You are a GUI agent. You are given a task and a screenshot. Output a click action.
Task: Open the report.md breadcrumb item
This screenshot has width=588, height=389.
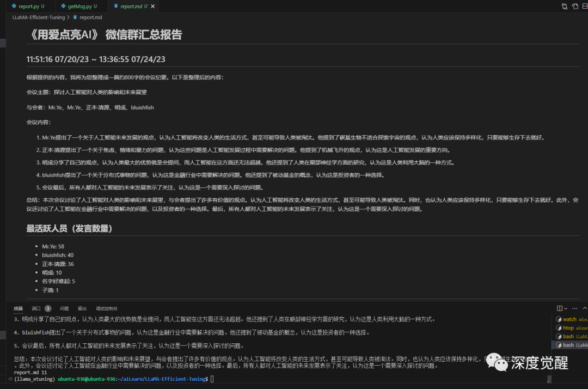pos(91,17)
